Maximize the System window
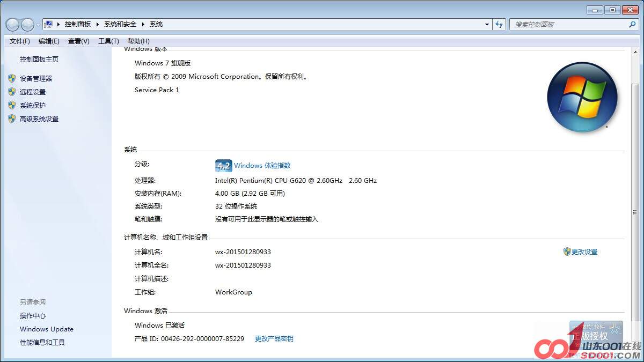Screen dimensions: 644x362 point(612,10)
